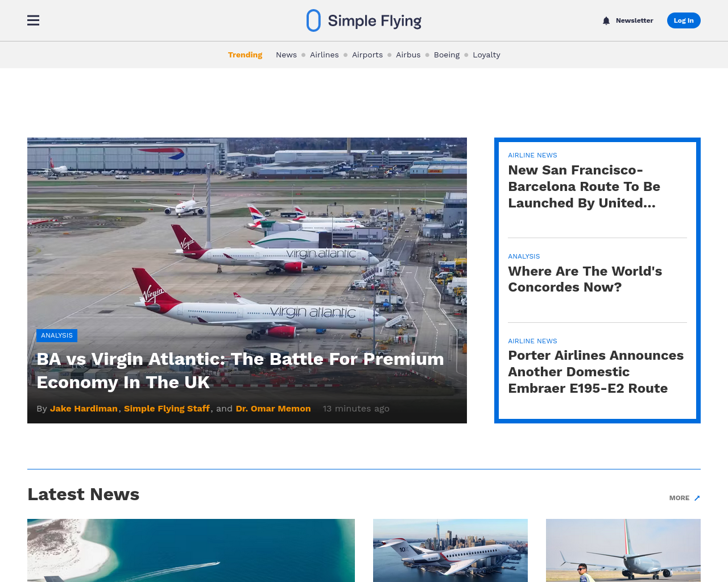
Task: View Simple Flying Staff author page
Action: click(x=167, y=409)
